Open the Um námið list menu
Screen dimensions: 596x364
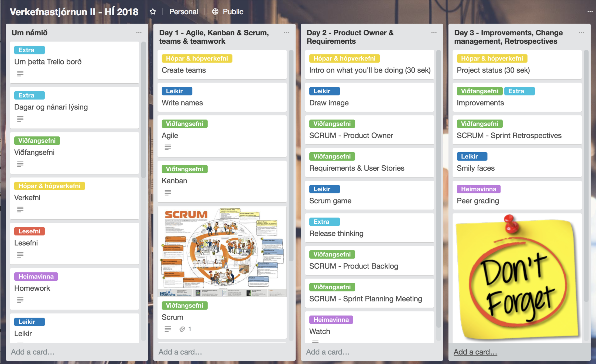139,33
